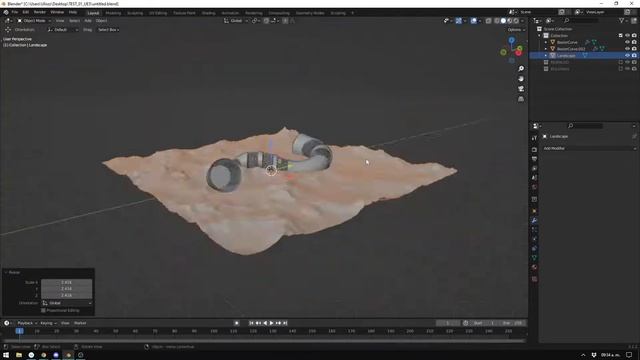The height and width of the screenshot is (360, 640).
Task: Switch to the Modeling workspace tab
Action: click(x=113, y=13)
